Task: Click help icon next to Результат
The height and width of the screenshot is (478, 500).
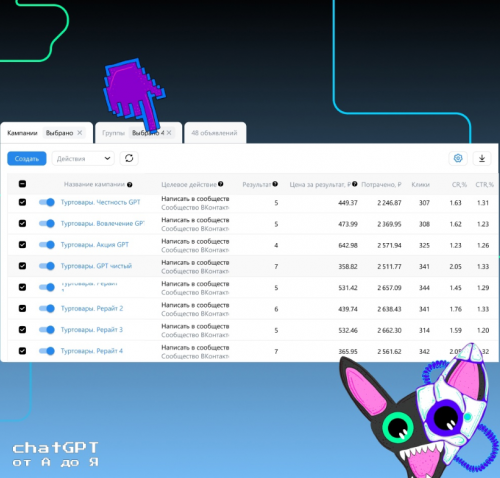Action: (275, 184)
